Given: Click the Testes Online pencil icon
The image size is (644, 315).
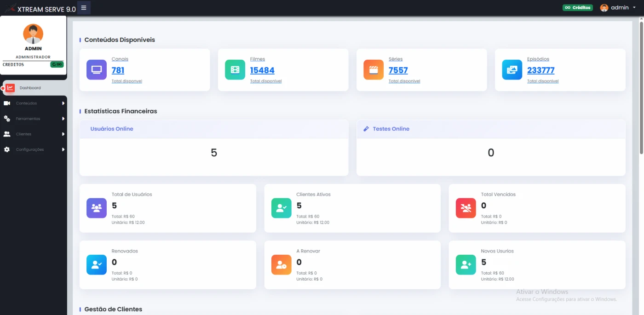Looking at the screenshot, I should tap(367, 129).
